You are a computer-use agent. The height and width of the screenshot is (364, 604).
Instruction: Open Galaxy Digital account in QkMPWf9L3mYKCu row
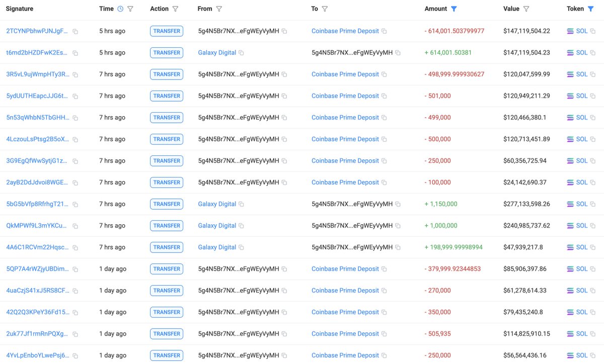click(217, 226)
